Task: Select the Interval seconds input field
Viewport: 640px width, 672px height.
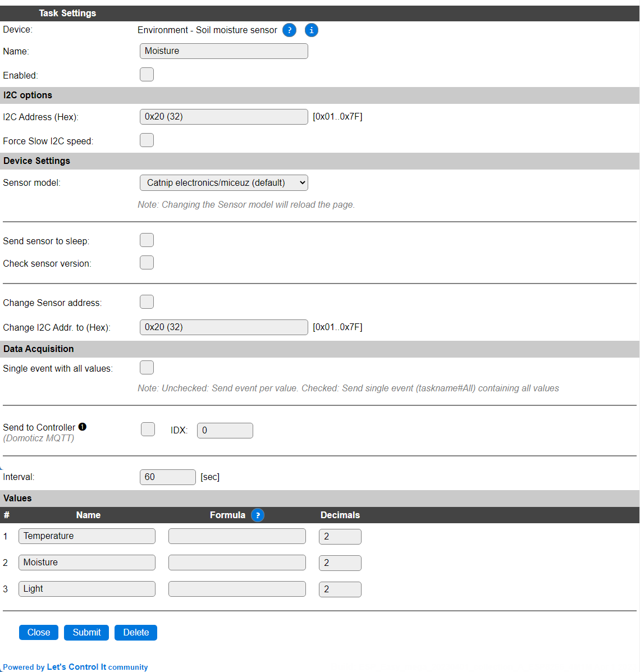Action: click(x=168, y=477)
